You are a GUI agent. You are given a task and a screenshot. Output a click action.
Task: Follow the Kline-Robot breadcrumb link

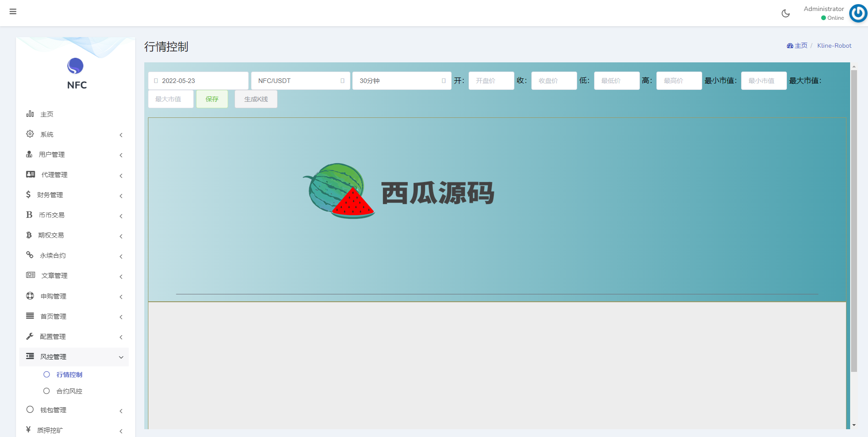[834, 46]
